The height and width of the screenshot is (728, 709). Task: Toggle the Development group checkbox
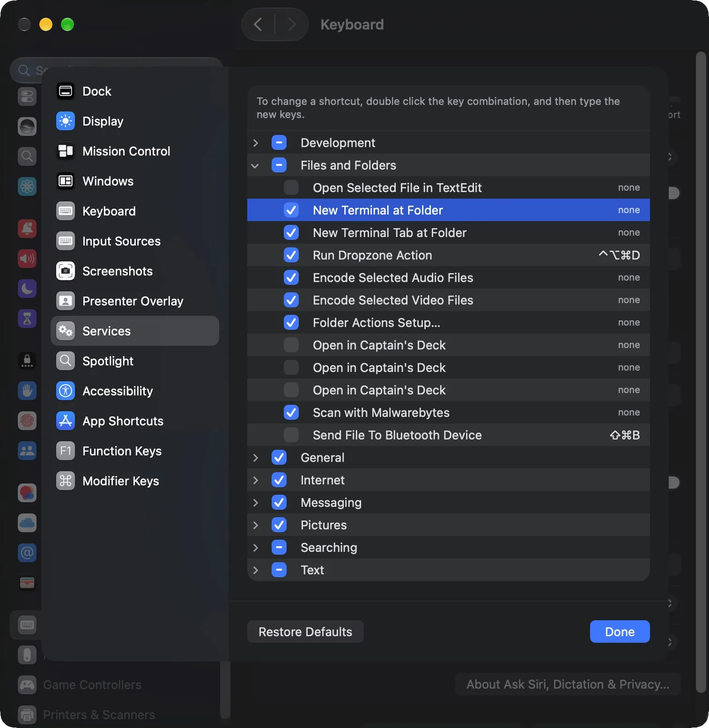[279, 142]
